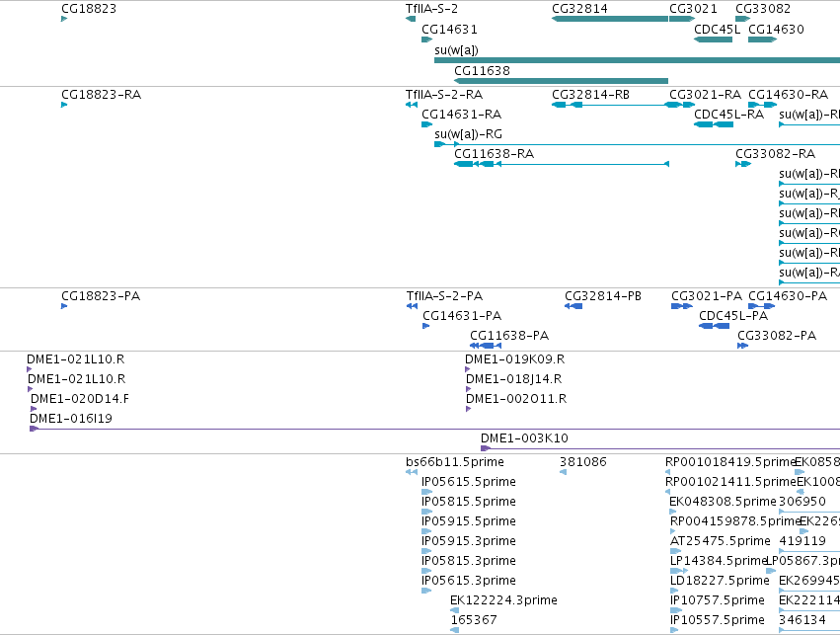Open protein CDC45L-PA label
The height and width of the screenshot is (635, 840).
[732, 316]
